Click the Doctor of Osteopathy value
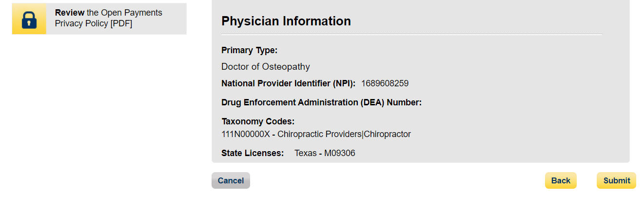The height and width of the screenshot is (198, 644). pyautogui.click(x=265, y=67)
